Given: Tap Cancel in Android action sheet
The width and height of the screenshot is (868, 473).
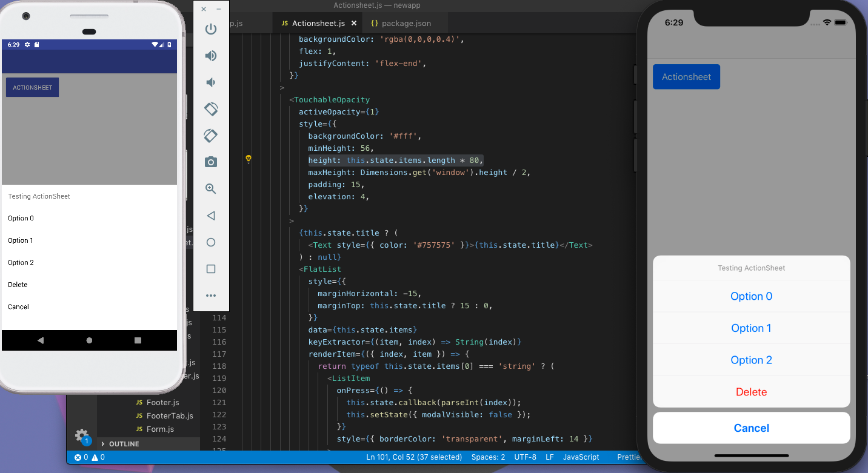Looking at the screenshot, I should [x=89, y=306].
